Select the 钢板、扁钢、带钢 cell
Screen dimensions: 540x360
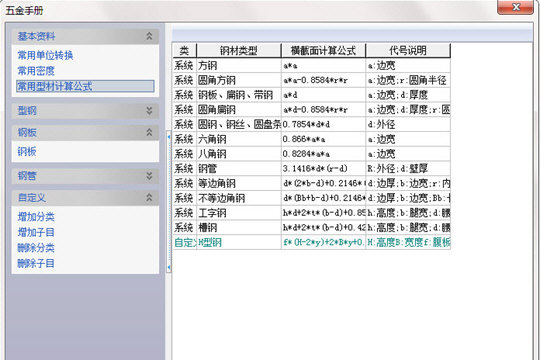pyautogui.click(x=239, y=95)
